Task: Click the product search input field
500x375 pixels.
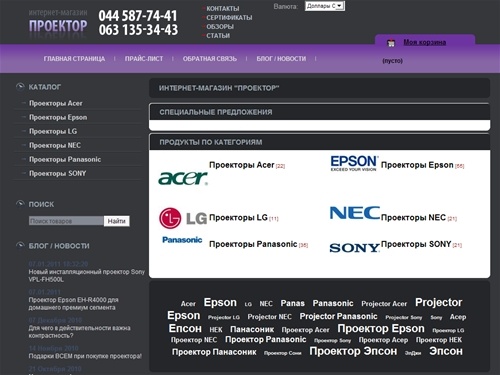Action: point(66,221)
